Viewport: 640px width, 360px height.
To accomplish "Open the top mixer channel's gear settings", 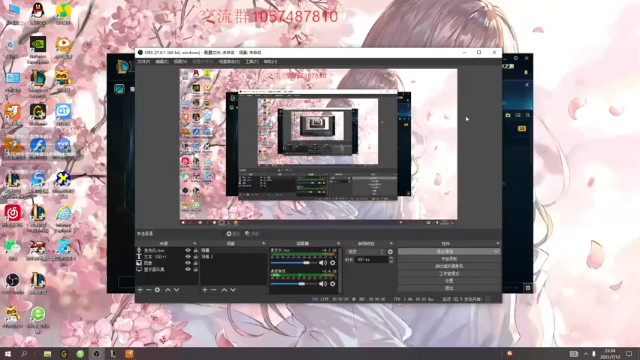I will 333,263.
